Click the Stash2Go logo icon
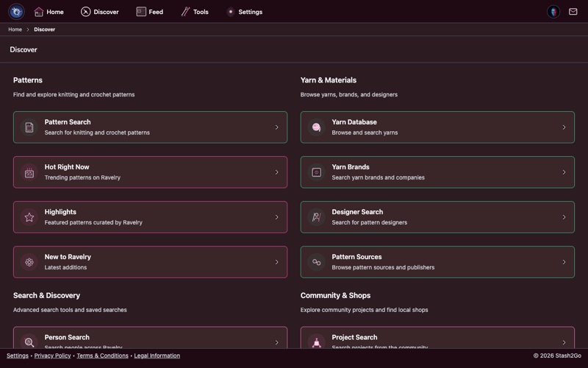This screenshot has width=588, height=368. 16,12
